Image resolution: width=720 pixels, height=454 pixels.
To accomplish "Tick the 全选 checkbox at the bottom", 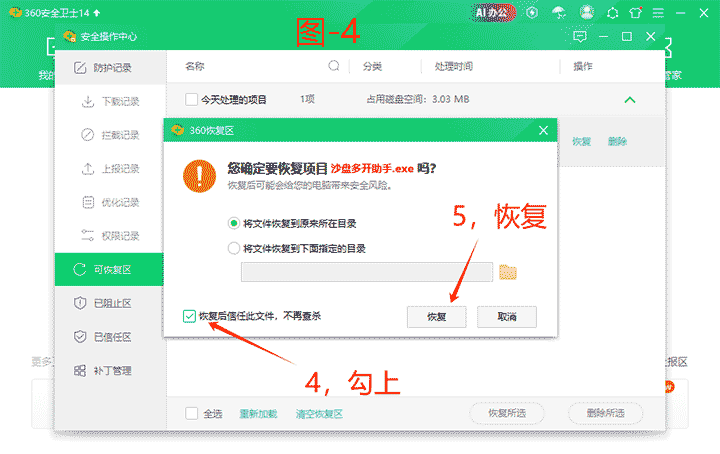I will [x=191, y=413].
